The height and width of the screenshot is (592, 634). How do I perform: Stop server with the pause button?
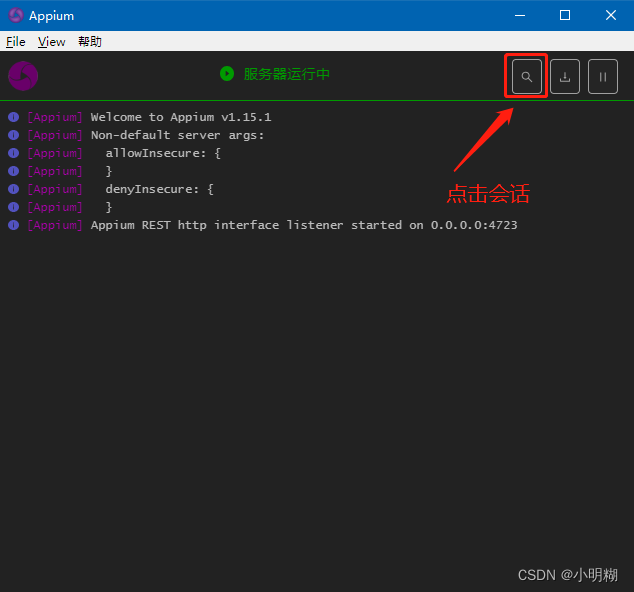click(602, 76)
